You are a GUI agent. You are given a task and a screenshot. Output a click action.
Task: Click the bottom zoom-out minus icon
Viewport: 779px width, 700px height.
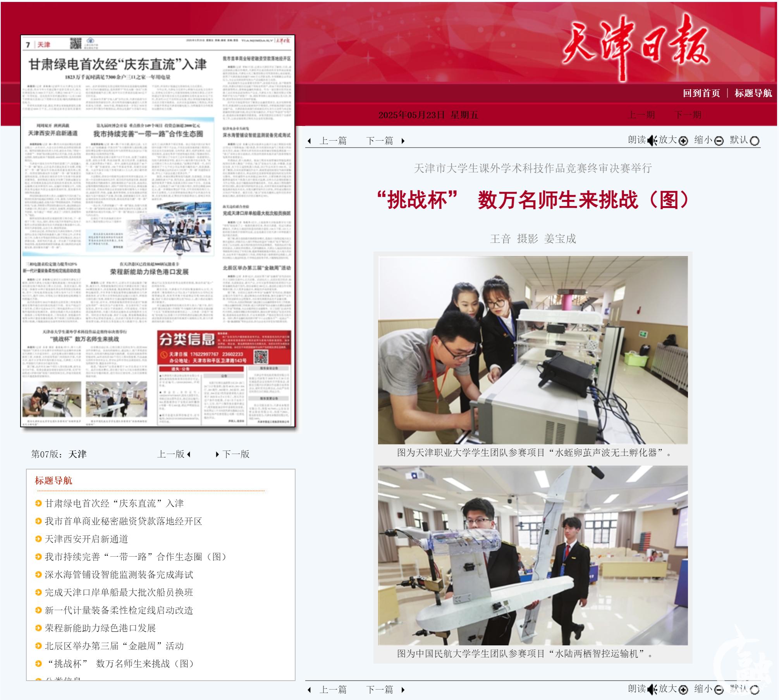coord(719,690)
